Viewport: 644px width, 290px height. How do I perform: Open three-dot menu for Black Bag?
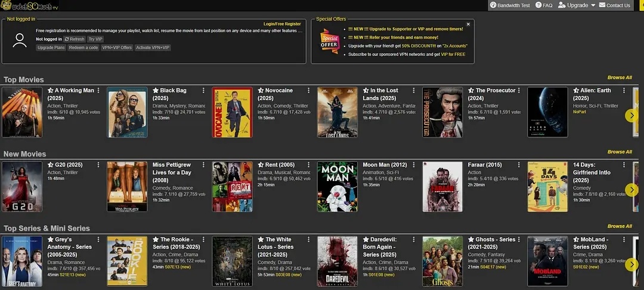click(203, 91)
